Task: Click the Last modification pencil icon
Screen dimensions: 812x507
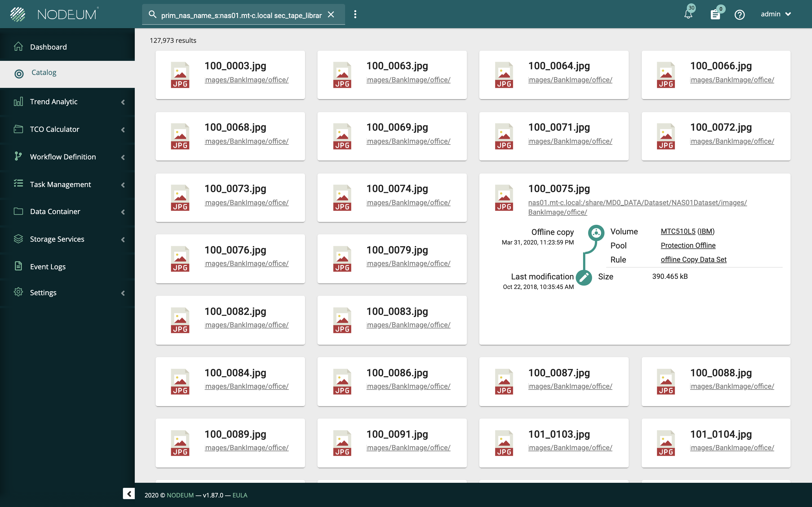Action: [x=584, y=277]
